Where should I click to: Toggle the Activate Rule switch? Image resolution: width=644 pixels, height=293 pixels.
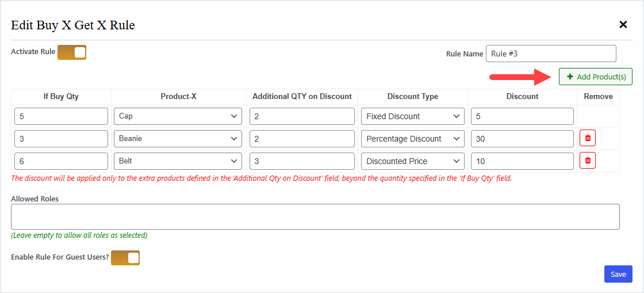click(x=72, y=52)
